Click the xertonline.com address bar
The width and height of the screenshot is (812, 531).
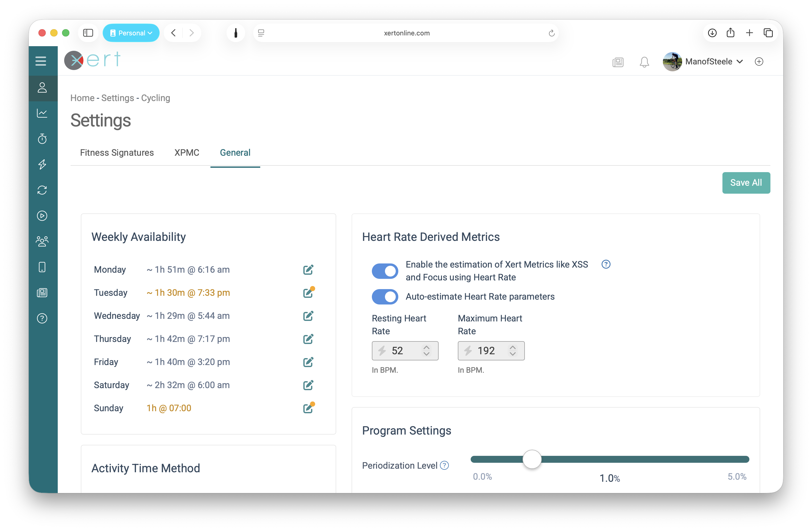pos(406,33)
